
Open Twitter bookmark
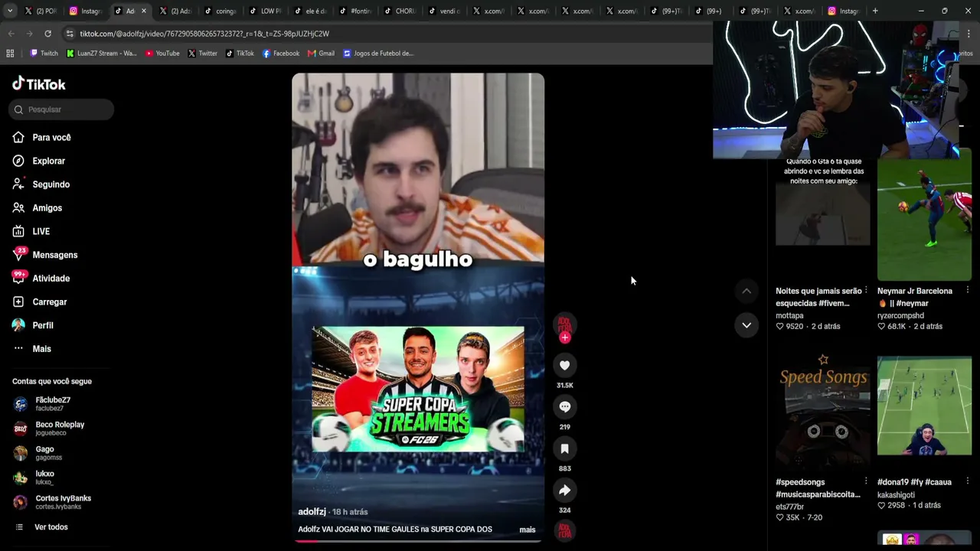pos(203,54)
